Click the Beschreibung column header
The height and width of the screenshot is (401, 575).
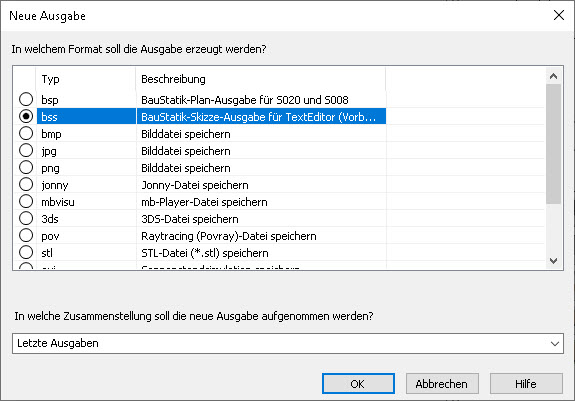pos(261,79)
